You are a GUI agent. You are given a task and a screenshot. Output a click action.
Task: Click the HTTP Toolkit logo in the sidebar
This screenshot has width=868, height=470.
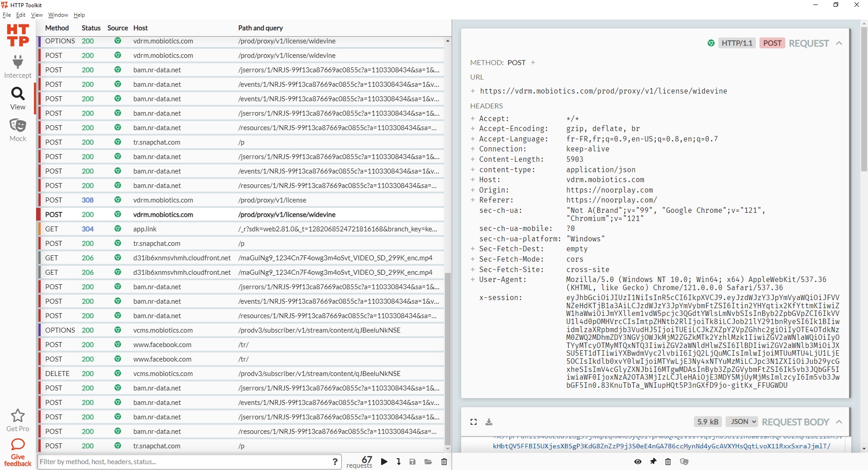point(18,35)
